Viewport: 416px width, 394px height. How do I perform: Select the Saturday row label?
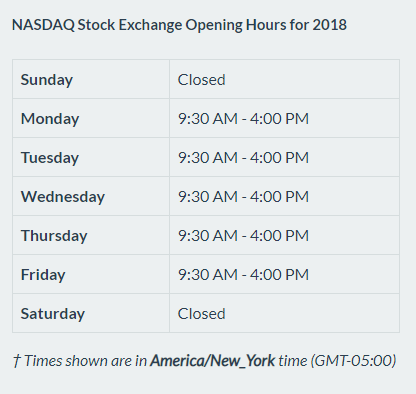coord(53,314)
